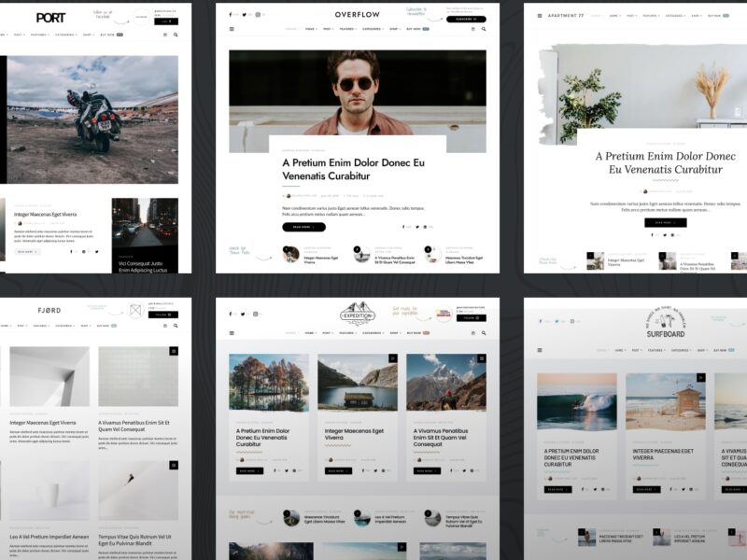
Task: Click the Twitter icon in Expedition header
Action: [x=243, y=314]
